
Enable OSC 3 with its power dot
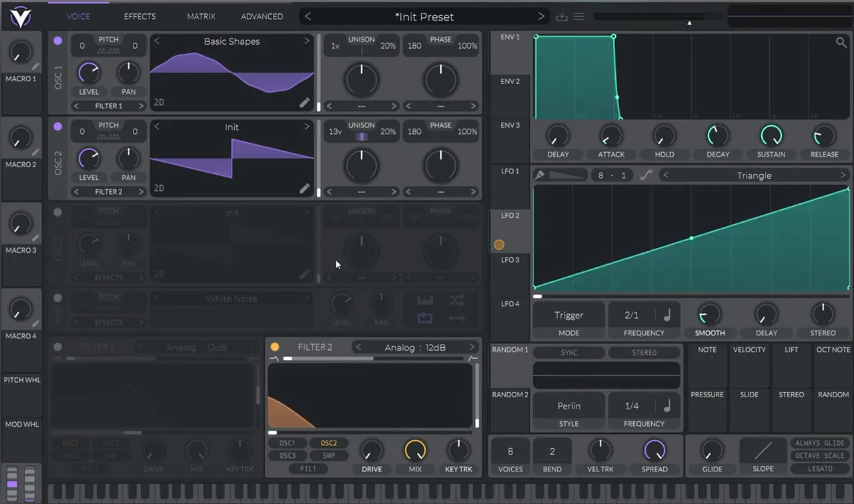pos(57,212)
